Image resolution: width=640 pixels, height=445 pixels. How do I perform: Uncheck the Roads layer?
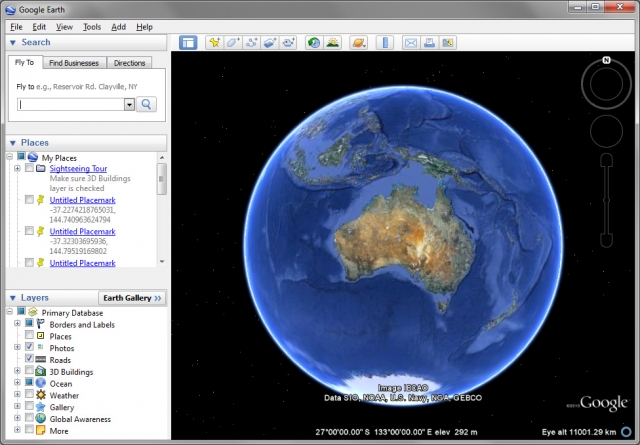(29, 358)
